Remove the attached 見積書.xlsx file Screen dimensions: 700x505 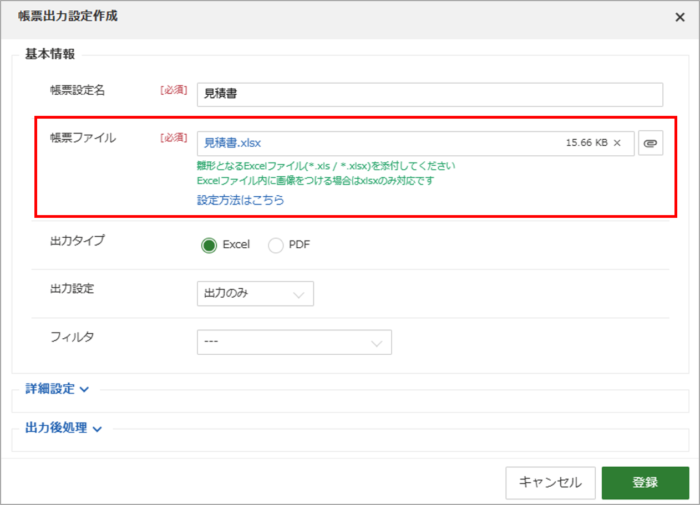617,143
